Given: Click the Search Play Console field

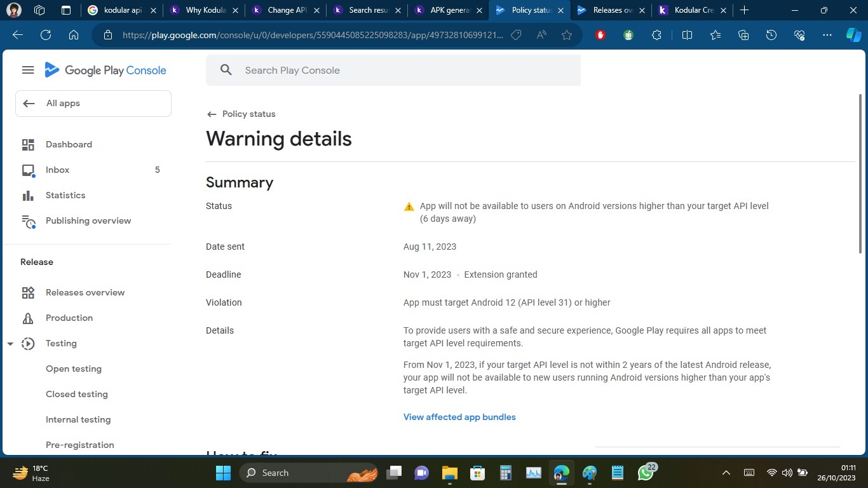Looking at the screenshot, I should coord(393,70).
